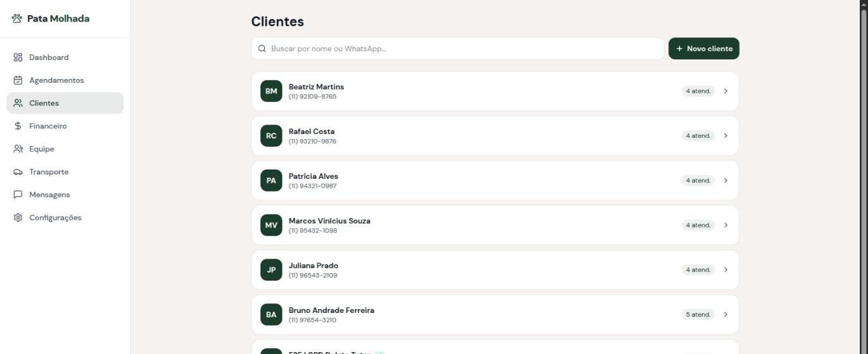This screenshot has width=868, height=354.
Task: Go to Dashboard in the sidebar
Action: 65,58
